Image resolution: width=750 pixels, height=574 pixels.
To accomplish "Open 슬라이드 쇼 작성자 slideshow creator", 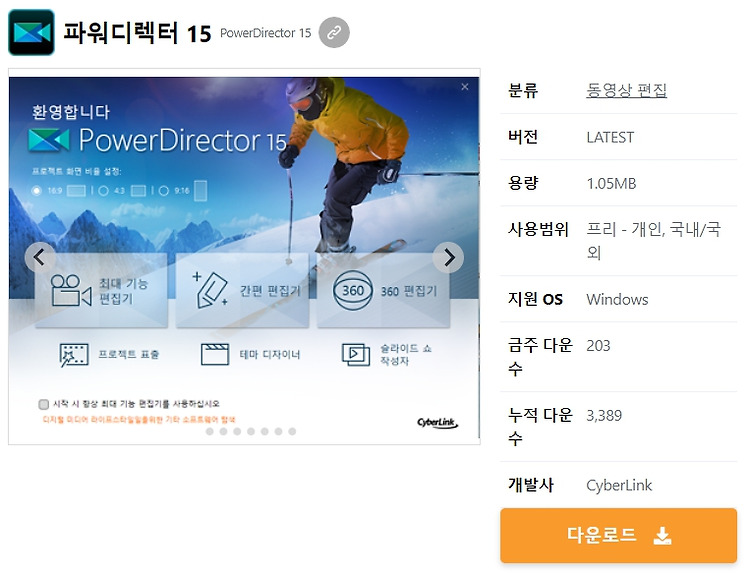I will [x=387, y=354].
